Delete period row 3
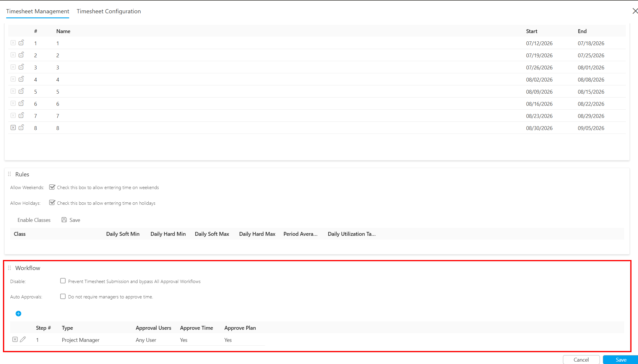This screenshot has height=364, width=638. pos(13,67)
